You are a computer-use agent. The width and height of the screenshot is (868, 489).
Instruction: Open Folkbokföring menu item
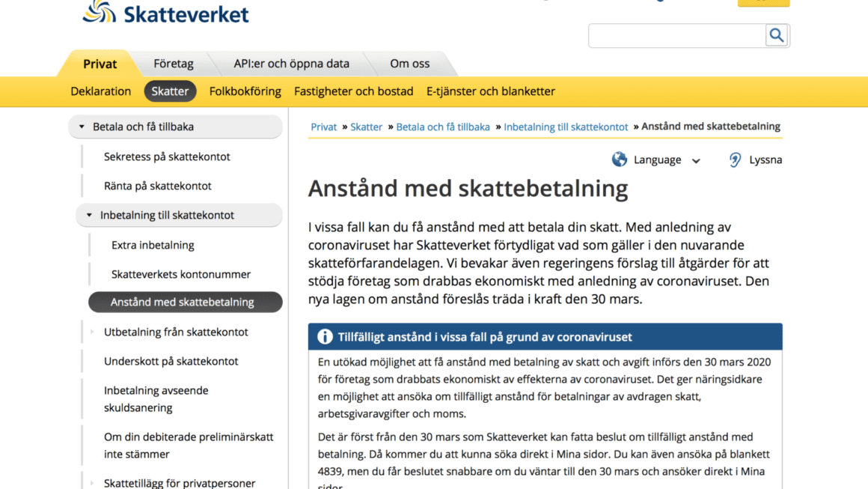coord(245,91)
